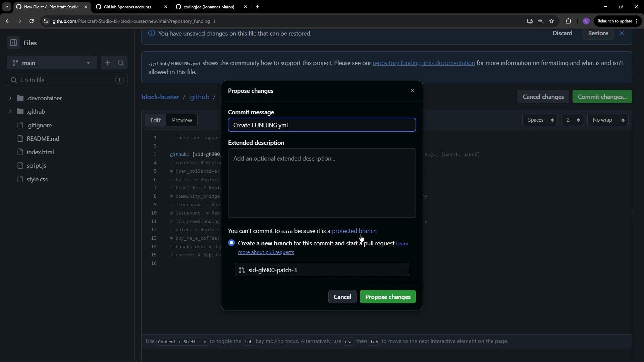Click the Cancel changes button
The height and width of the screenshot is (362, 644).
pyautogui.click(x=543, y=97)
